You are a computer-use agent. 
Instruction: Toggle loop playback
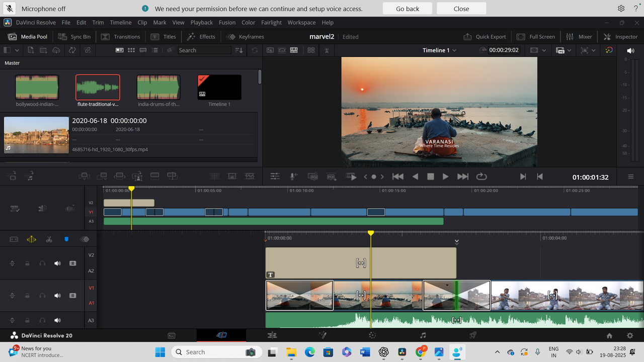(481, 176)
